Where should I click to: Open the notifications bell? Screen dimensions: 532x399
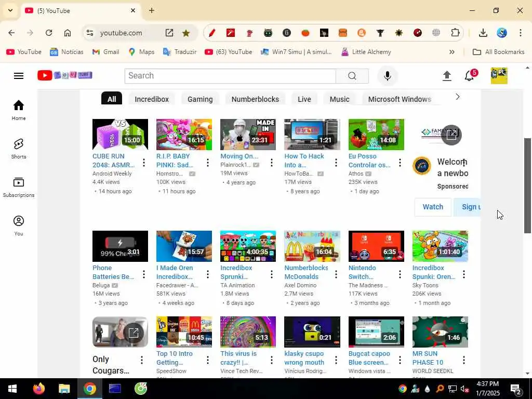pyautogui.click(x=470, y=75)
